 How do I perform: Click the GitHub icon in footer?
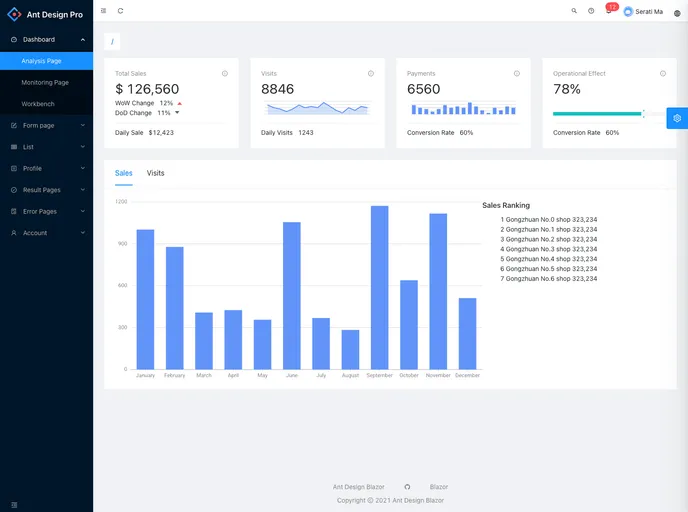[407, 487]
